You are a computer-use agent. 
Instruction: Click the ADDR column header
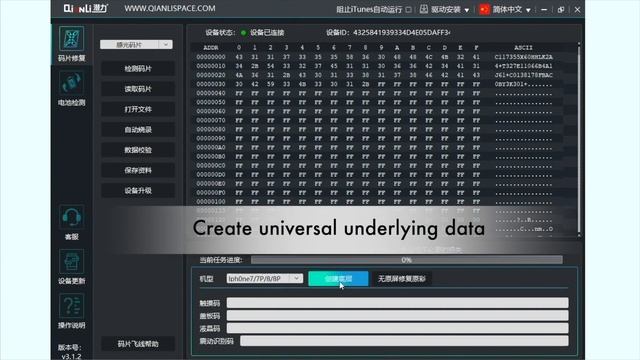pyautogui.click(x=211, y=48)
